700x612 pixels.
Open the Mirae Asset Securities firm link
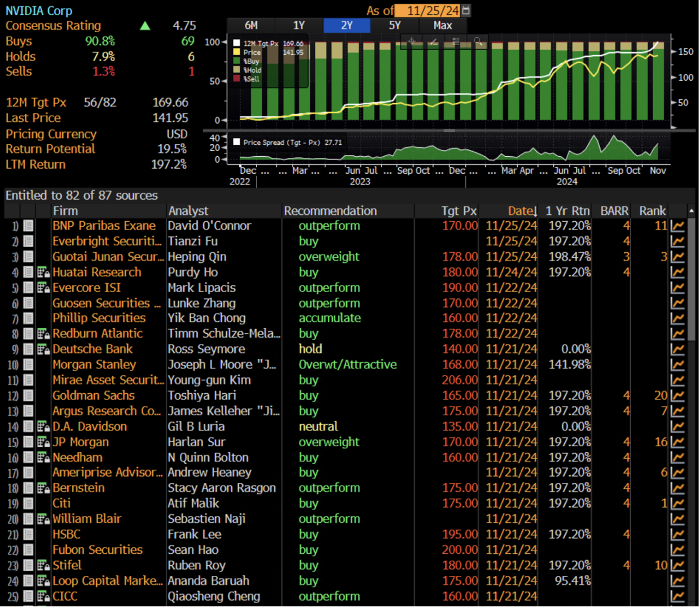click(x=108, y=380)
